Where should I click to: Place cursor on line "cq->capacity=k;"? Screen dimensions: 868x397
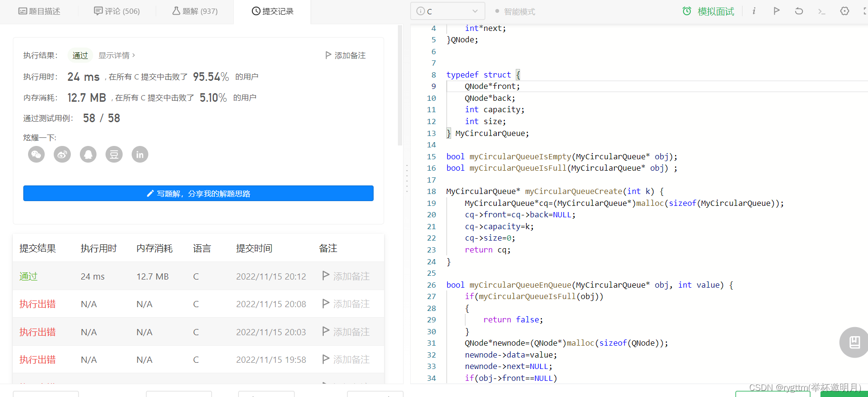tap(499, 226)
